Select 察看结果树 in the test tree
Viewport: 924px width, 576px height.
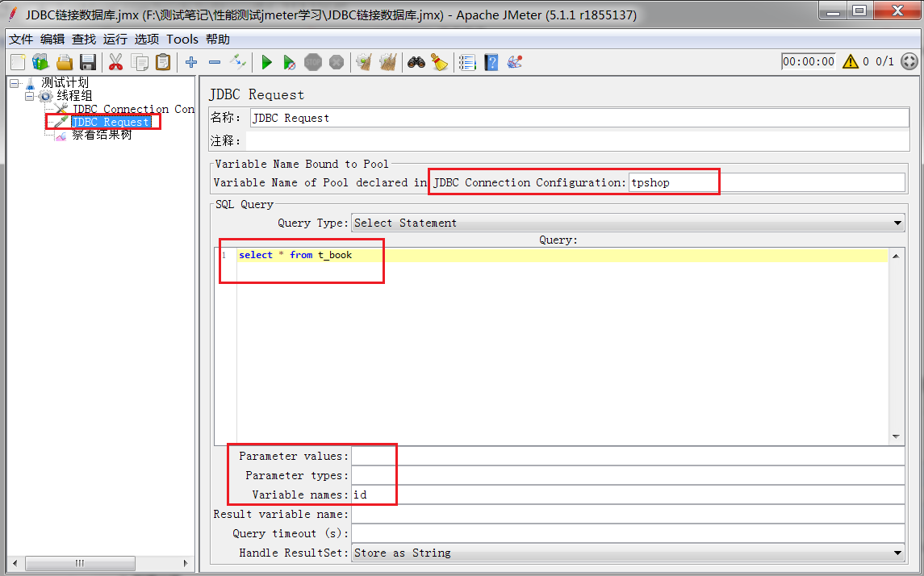point(102,135)
